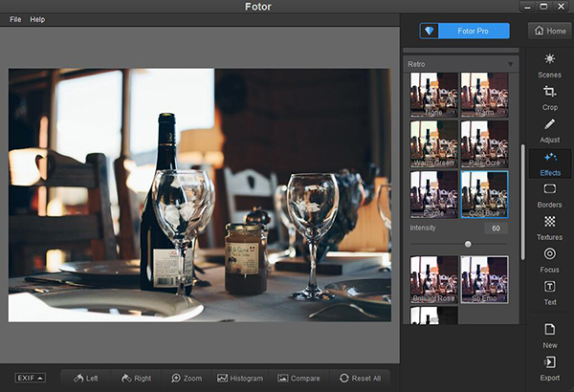The width and height of the screenshot is (574, 392).
Task: Select the Text tool
Action: tap(549, 293)
